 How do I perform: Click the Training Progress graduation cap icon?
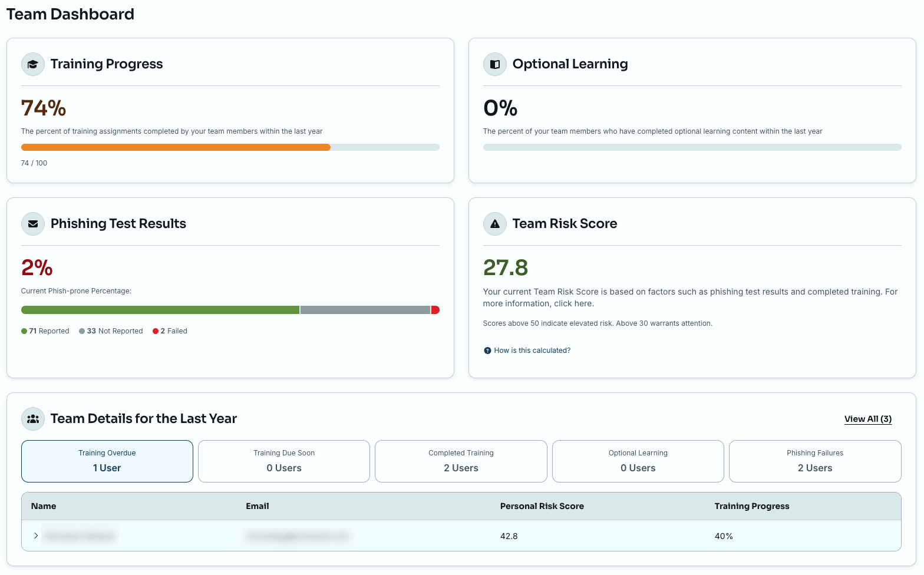coord(33,64)
